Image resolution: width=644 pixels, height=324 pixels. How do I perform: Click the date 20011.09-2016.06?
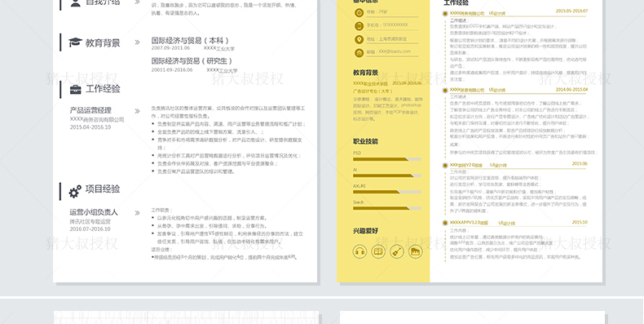(172, 70)
